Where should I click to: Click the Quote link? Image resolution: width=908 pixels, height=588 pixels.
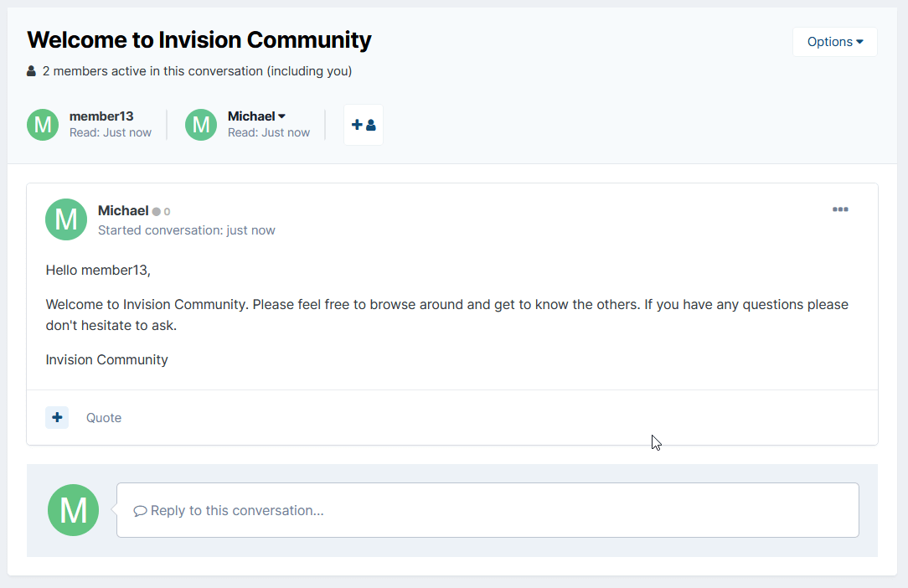(x=104, y=418)
